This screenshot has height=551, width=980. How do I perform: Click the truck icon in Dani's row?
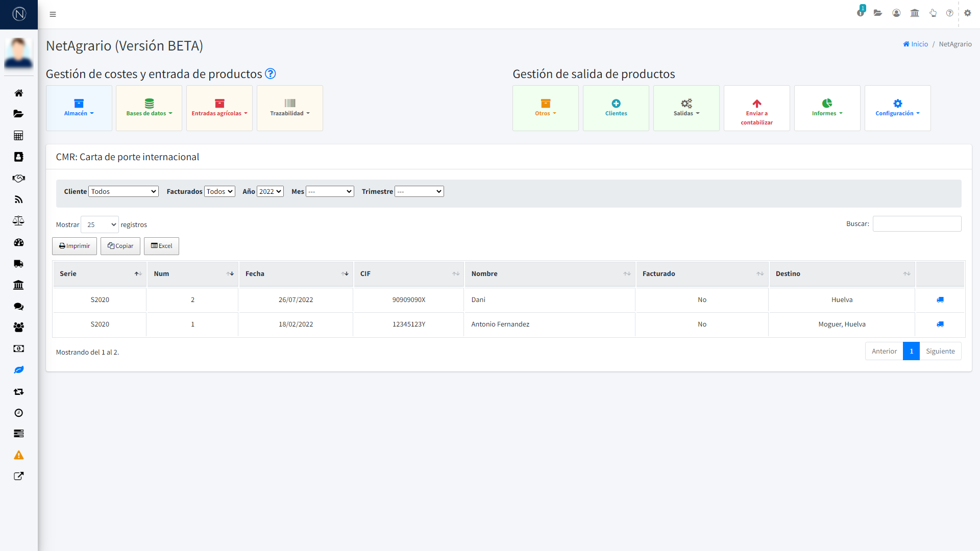click(x=940, y=300)
